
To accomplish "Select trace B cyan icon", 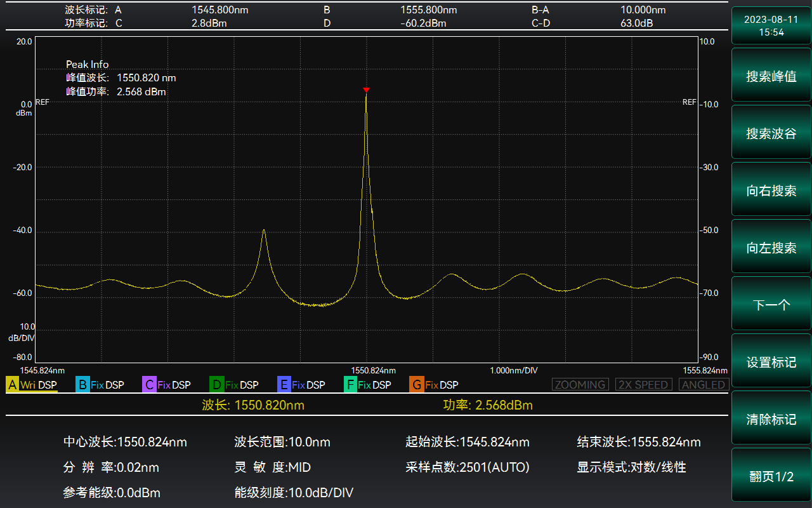I will click(82, 385).
